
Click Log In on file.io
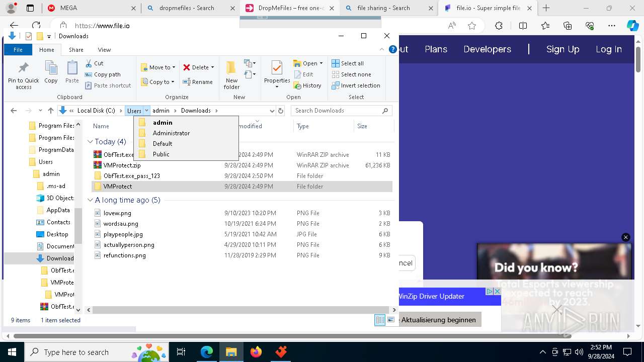(x=609, y=49)
